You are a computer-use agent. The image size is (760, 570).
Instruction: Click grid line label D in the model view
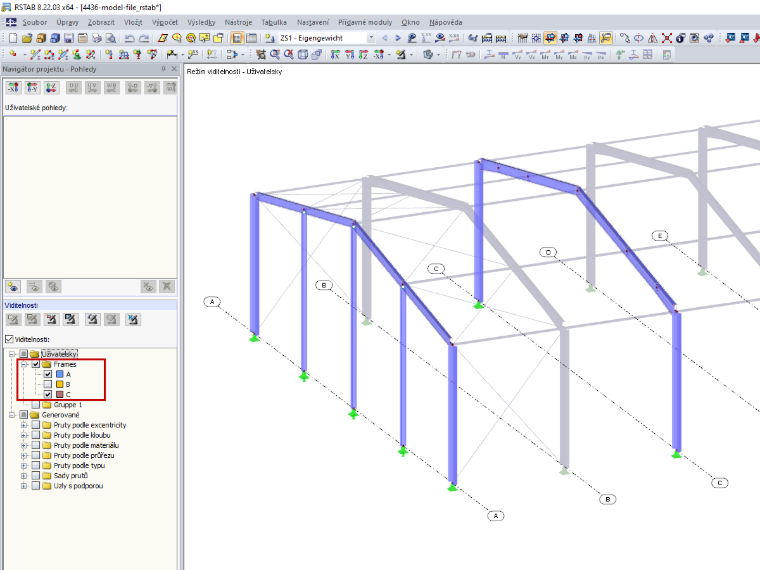point(548,253)
